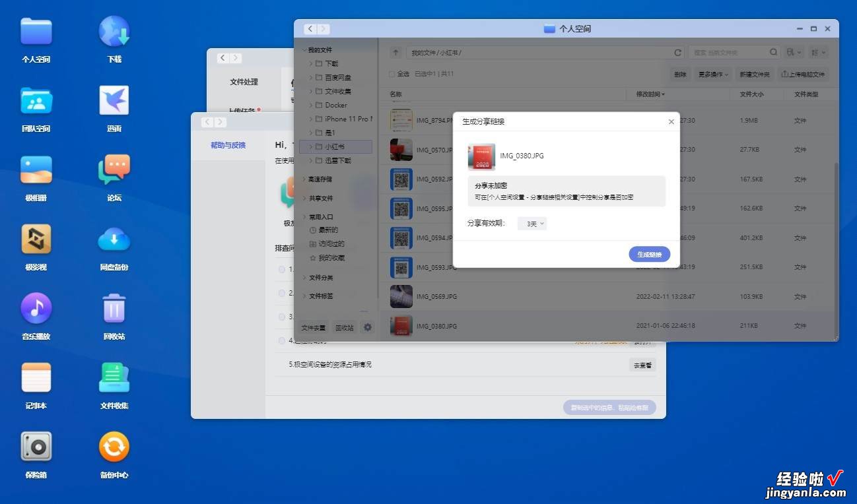Click the 生成链接 button

(650, 255)
